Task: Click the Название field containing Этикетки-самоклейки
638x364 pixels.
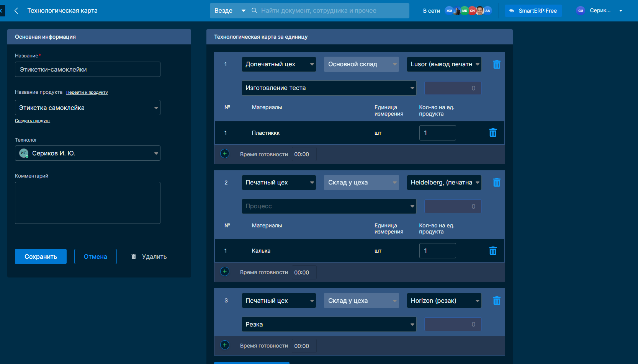Action: (x=87, y=70)
